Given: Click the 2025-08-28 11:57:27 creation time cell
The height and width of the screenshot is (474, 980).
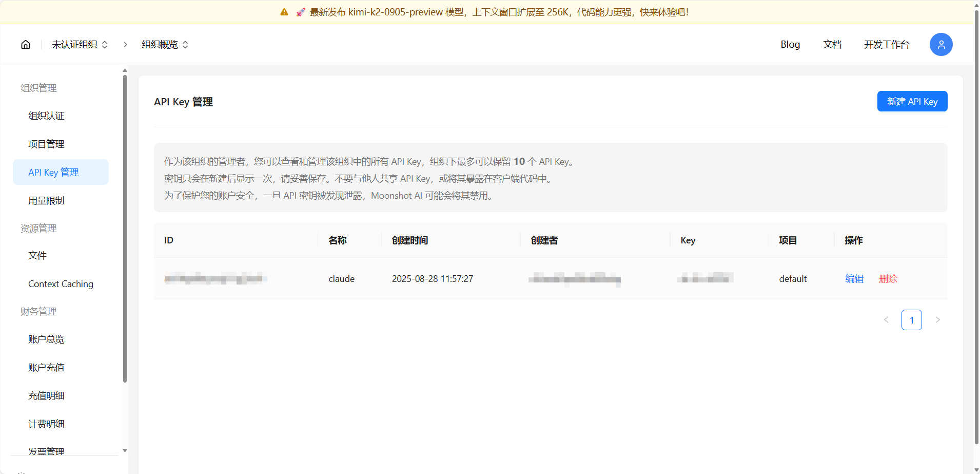Looking at the screenshot, I should click(433, 279).
